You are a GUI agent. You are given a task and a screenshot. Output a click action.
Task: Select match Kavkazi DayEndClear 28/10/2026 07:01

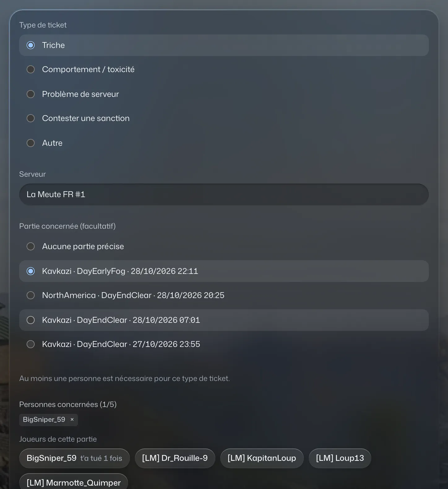(224, 320)
